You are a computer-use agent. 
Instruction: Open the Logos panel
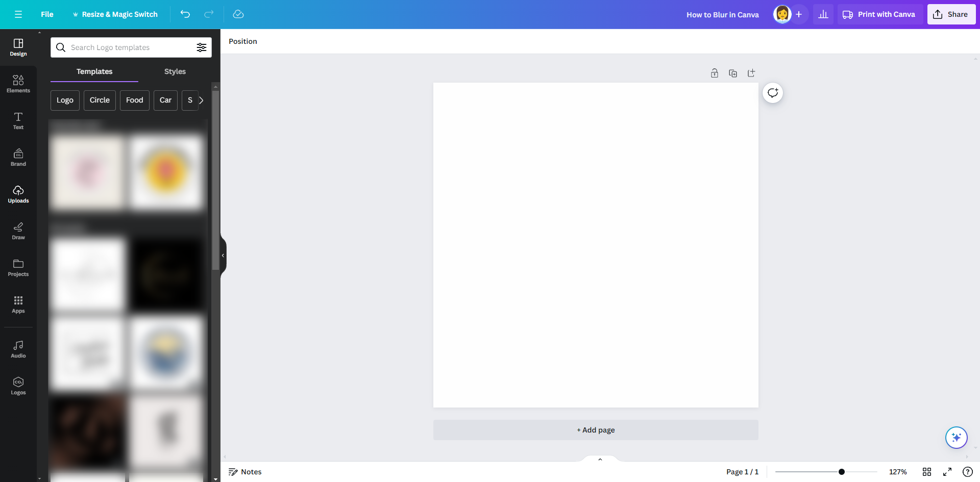tap(18, 386)
